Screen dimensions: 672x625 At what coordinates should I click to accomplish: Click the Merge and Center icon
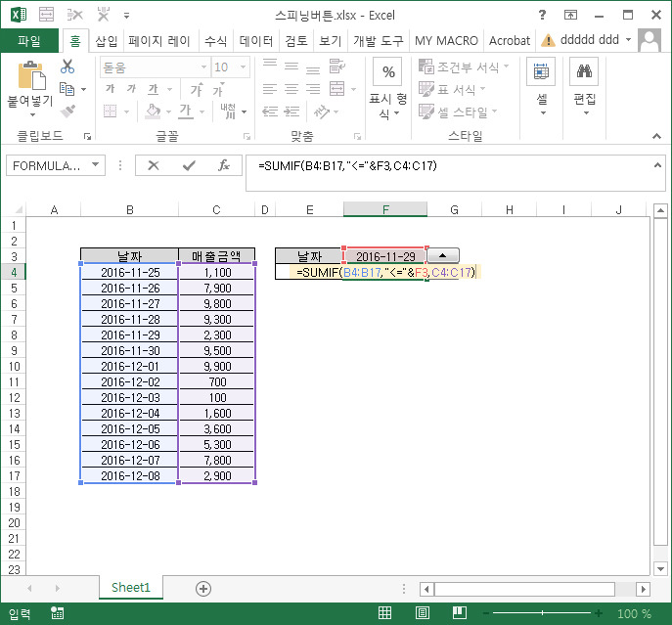pos(336,89)
